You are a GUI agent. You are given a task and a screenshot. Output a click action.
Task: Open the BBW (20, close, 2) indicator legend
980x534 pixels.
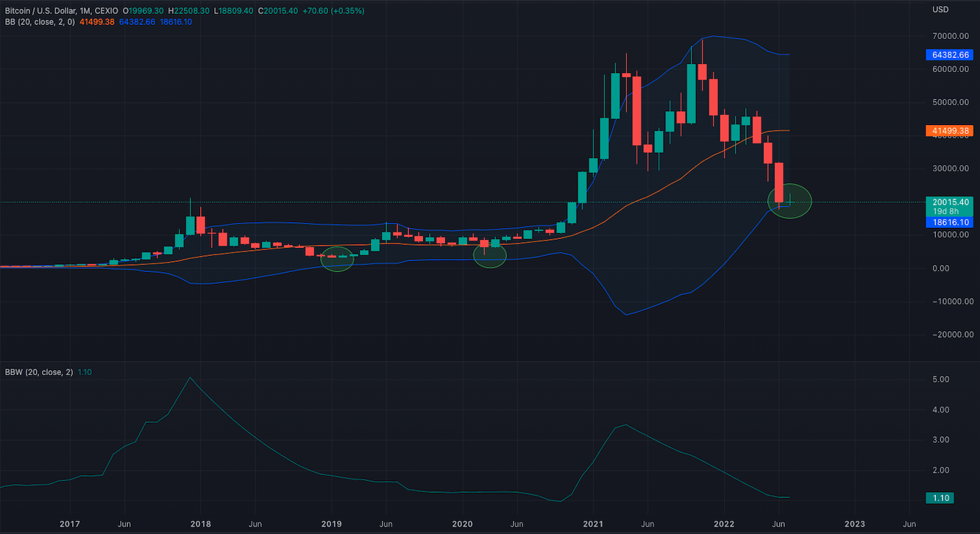[38, 372]
